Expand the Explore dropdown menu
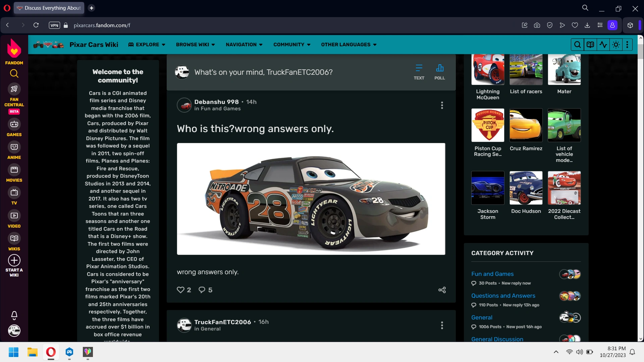The width and height of the screenshot is (644, 362). [x=147, y=45]
